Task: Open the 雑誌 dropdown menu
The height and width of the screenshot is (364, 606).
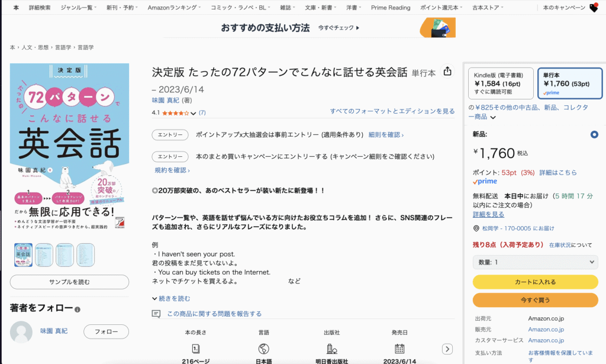Action: click(x=288, y=8)
